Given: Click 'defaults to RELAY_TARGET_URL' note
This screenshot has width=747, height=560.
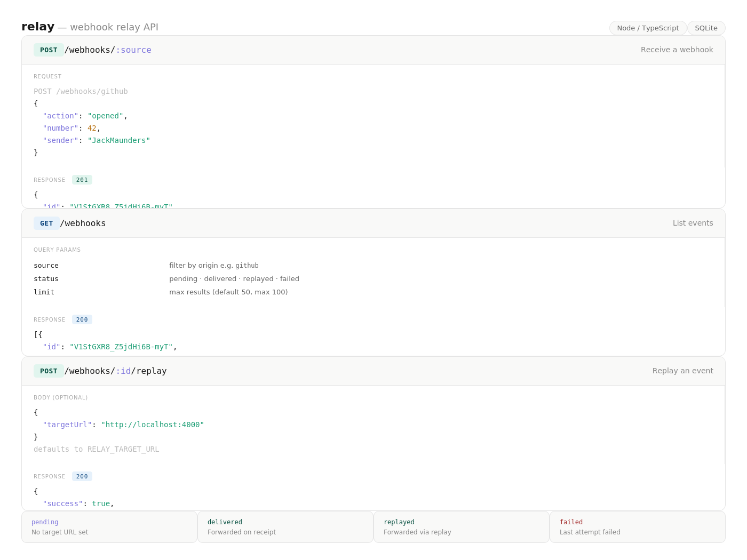Looking at the screenshot, I should pos(97,449).
